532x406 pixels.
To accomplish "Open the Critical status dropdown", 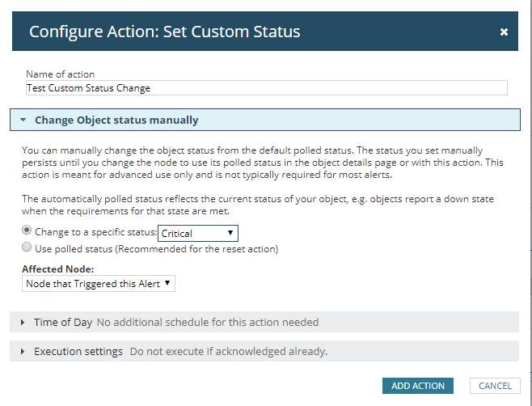I will point(197,233).
